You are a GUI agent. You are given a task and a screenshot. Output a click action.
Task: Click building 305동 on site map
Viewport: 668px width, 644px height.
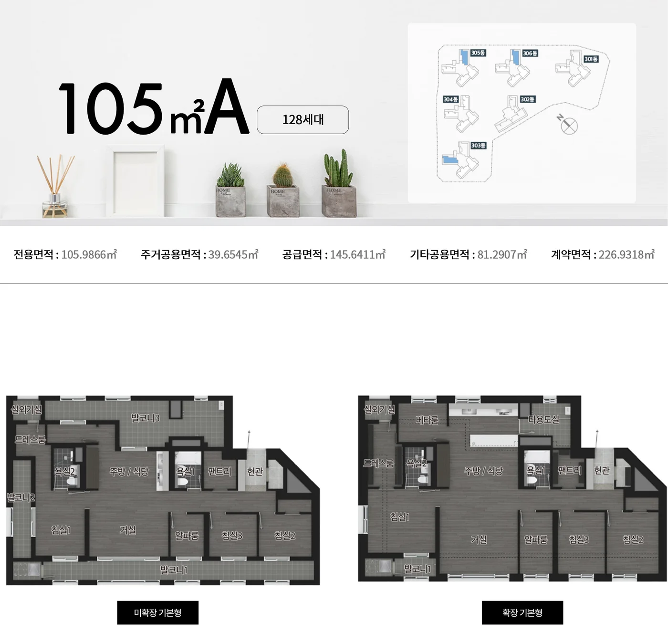point(478,53)
